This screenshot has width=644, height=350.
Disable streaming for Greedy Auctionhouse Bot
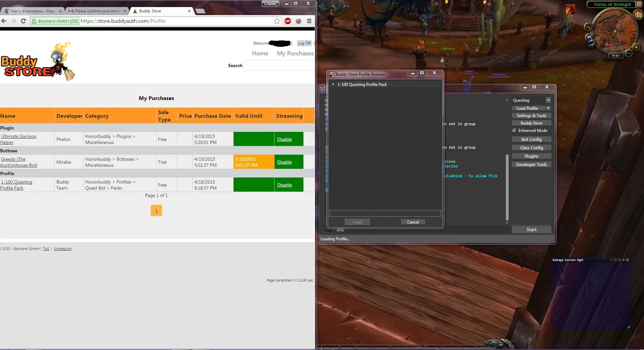pyautogui.click(x=285, y=162)
